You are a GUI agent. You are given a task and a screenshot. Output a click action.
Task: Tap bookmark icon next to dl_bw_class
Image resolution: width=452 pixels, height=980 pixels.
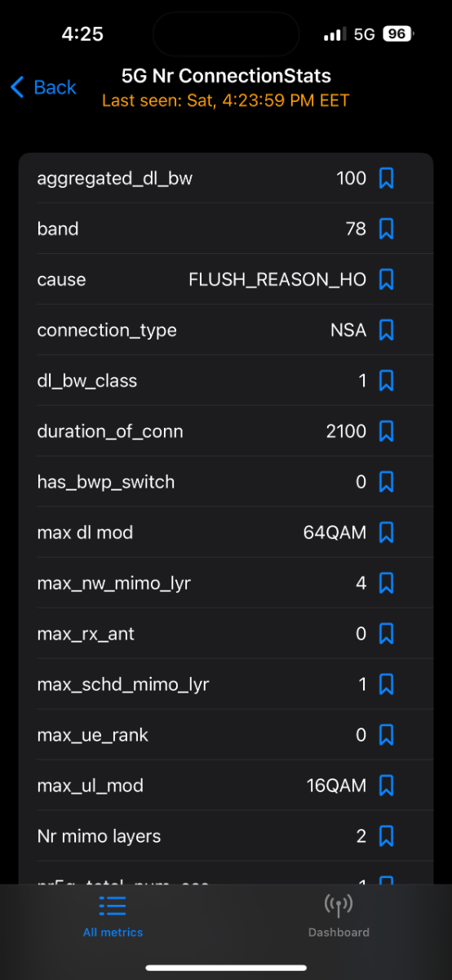click(x=387, y=381)
